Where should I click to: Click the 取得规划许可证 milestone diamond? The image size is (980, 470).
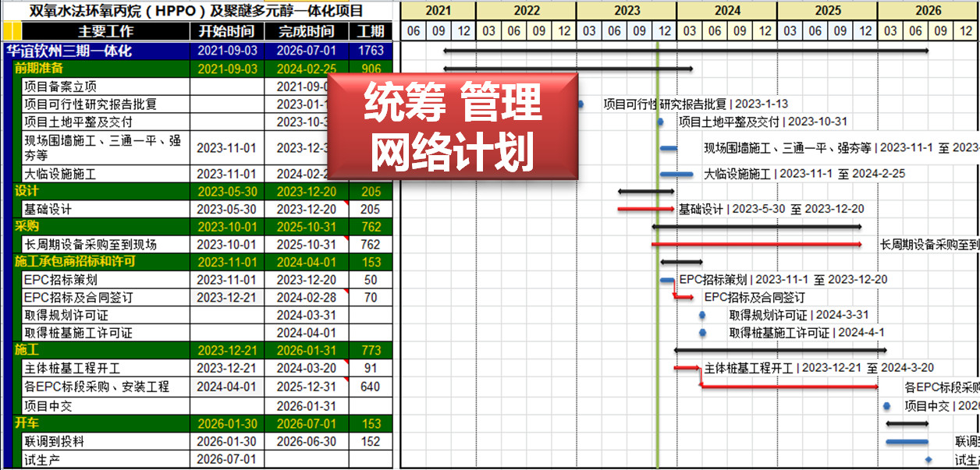click(701, 315)
